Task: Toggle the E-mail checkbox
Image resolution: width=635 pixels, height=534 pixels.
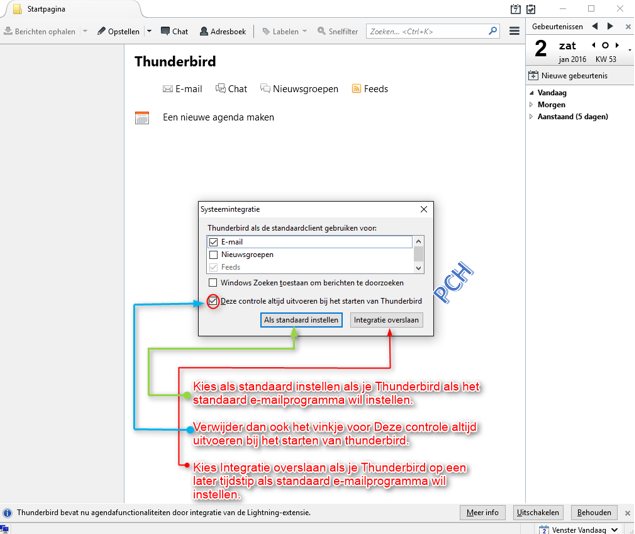Action: [213, 242]
